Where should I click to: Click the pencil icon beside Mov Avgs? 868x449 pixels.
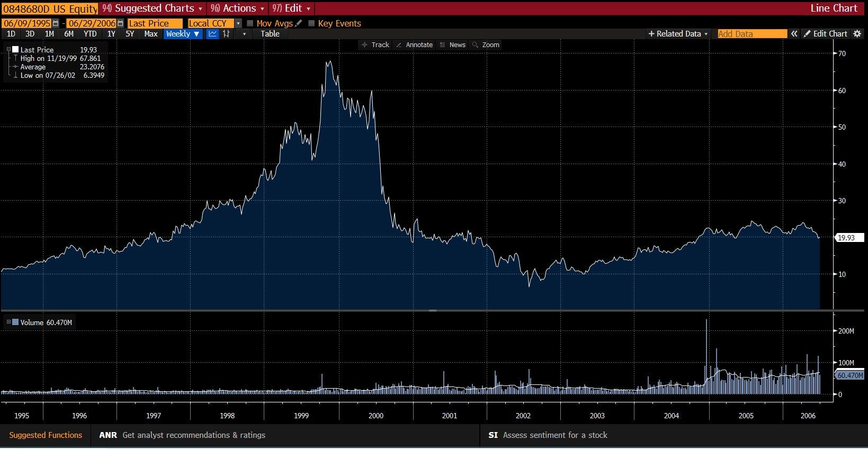[299, 23]
